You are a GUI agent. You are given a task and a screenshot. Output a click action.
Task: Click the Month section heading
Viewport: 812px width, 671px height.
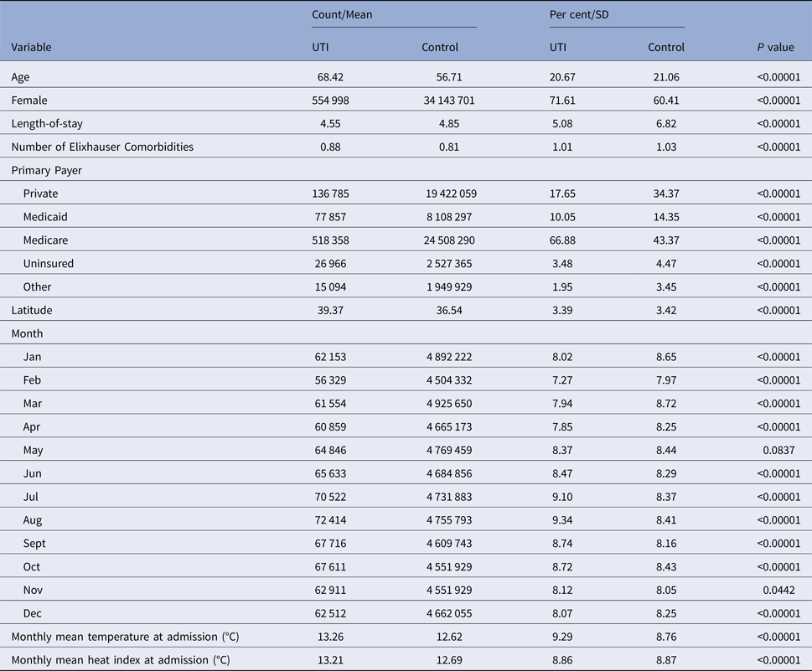[27, 333]
